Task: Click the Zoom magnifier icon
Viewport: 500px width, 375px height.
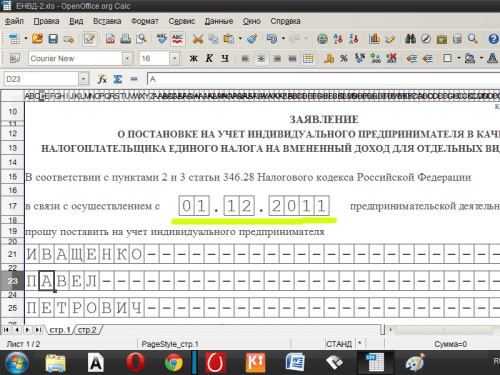Action: (473, 39)
